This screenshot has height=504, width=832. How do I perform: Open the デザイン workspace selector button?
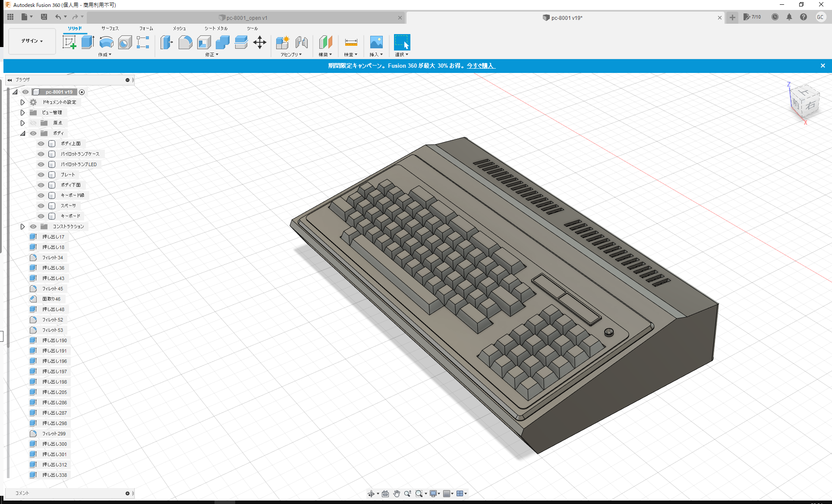32,41
